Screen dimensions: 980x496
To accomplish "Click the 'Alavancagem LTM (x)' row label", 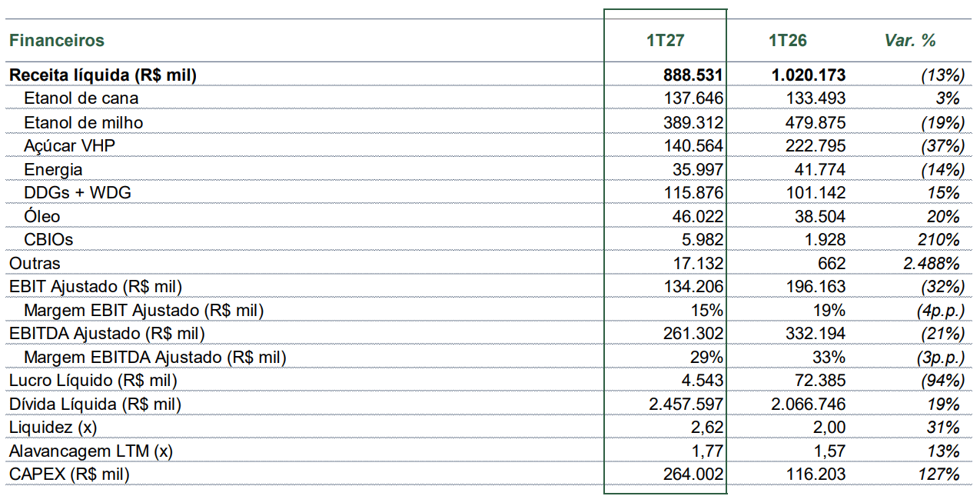I will point(91,451).
